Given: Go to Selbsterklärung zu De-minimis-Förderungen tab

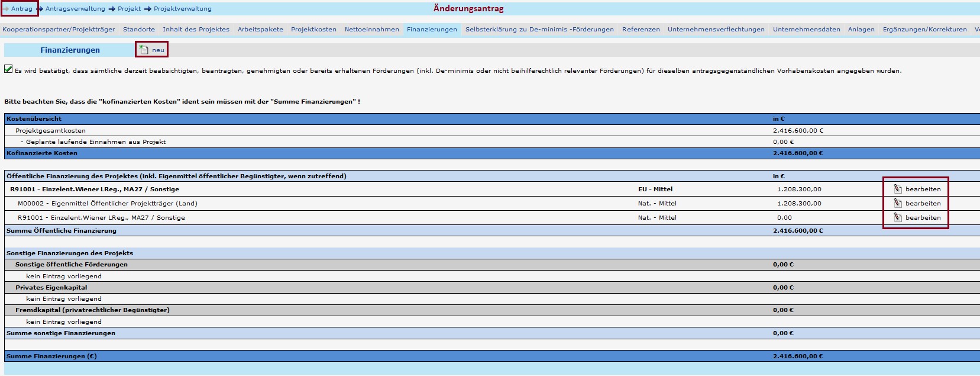Looking at the screenshot, I should [x=539, y=30].
